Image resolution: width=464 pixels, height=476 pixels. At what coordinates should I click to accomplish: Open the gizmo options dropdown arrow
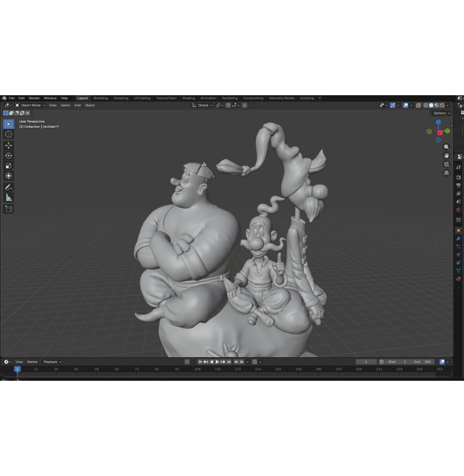pos(398,105)
